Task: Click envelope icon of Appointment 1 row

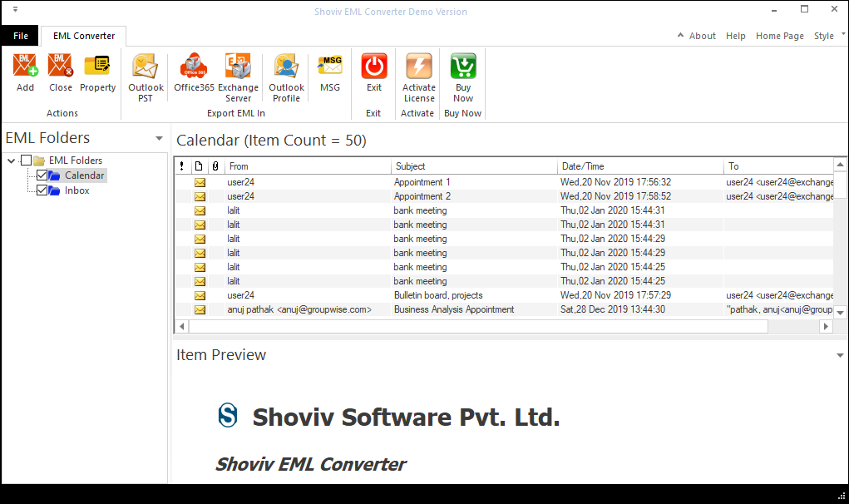Action: (200, 182)
